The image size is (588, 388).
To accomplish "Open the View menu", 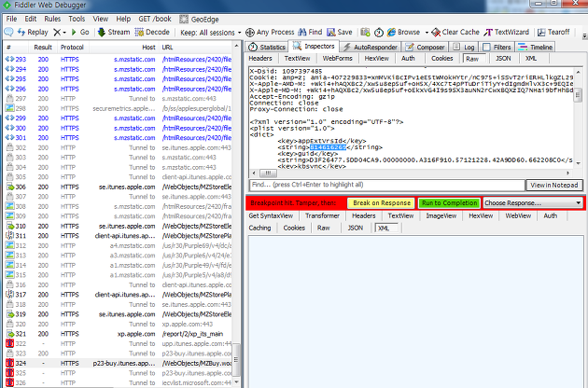I will (101, 19).
